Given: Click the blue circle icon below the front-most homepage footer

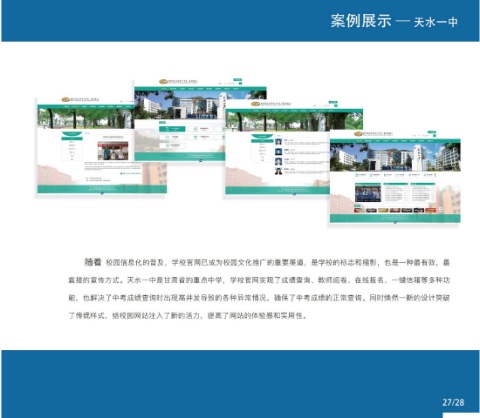Looking at the screenshot, I should [x=395, y=222].
